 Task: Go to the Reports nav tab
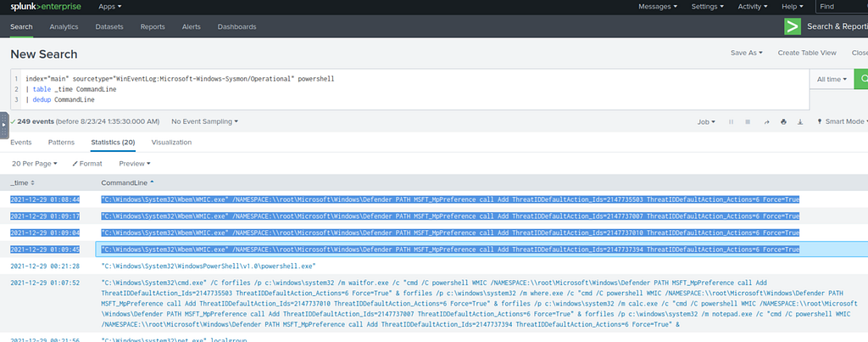click(x=153, y=26)
